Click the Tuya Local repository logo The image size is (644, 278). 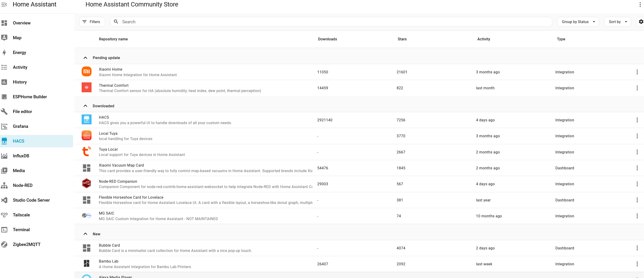86,152
